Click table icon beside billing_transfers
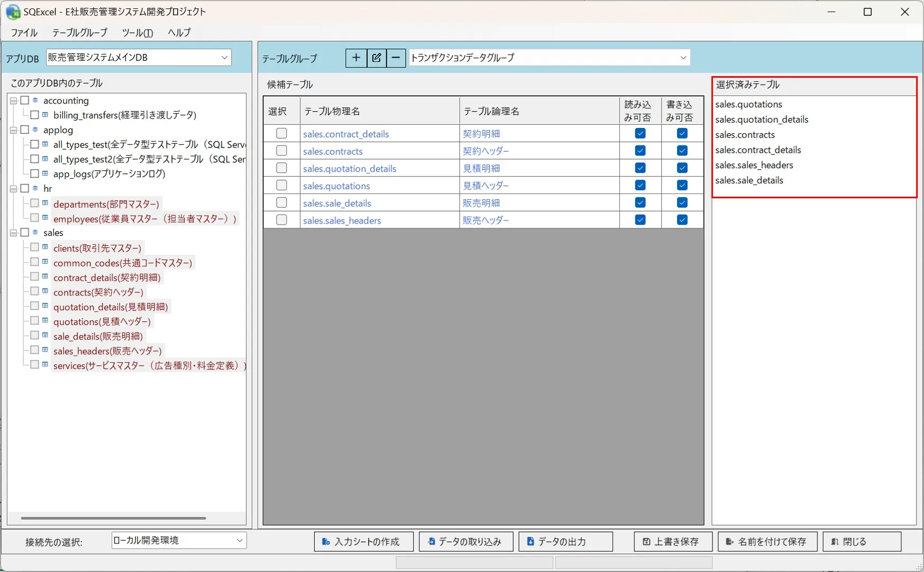This screenshot has width=924, height=572. (x=45, y=115)
